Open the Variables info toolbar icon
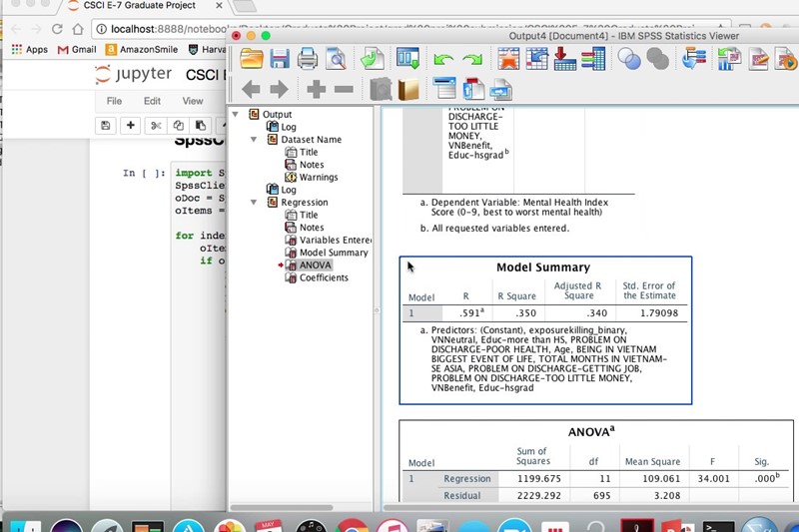 tap(593, 59)
